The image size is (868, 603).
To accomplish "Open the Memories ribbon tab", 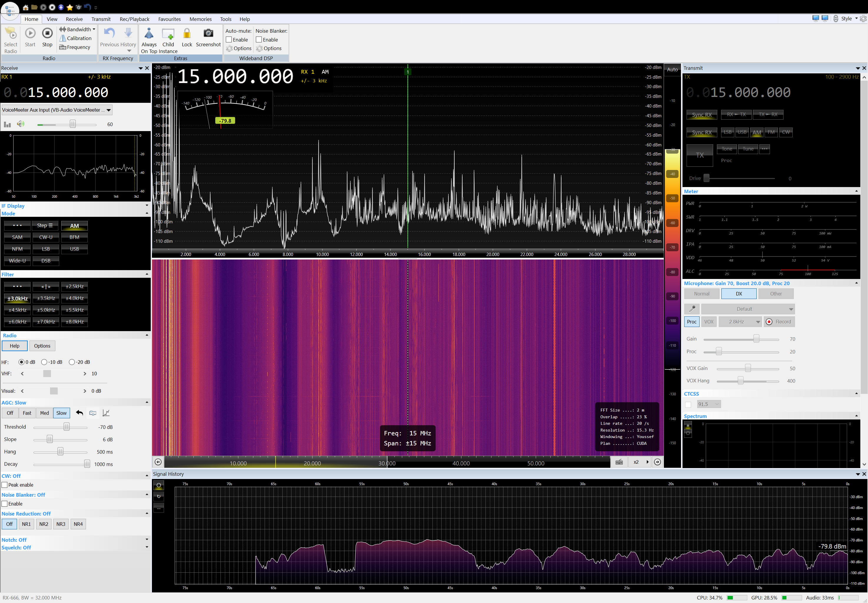I will 200,19.
